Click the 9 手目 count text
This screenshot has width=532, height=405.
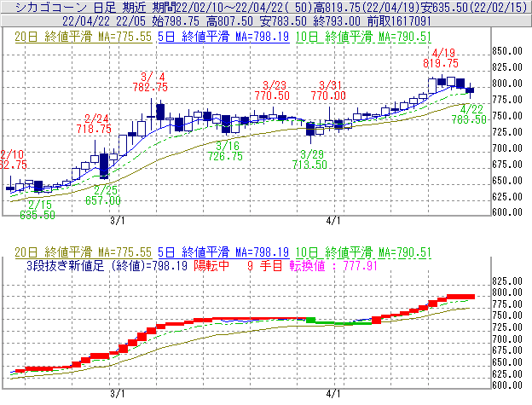[264, 265]
